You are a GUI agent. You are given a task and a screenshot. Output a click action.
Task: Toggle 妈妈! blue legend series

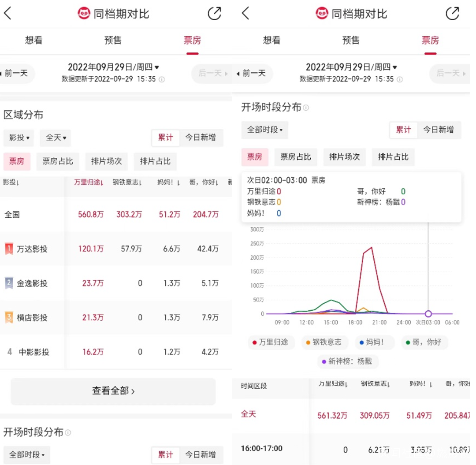click(x=374, y=342)
